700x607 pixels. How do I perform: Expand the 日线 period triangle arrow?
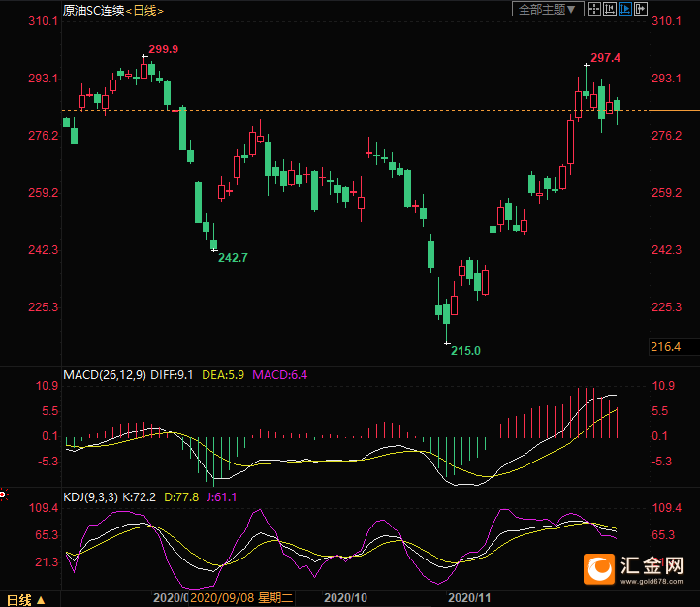pos(41,600)
